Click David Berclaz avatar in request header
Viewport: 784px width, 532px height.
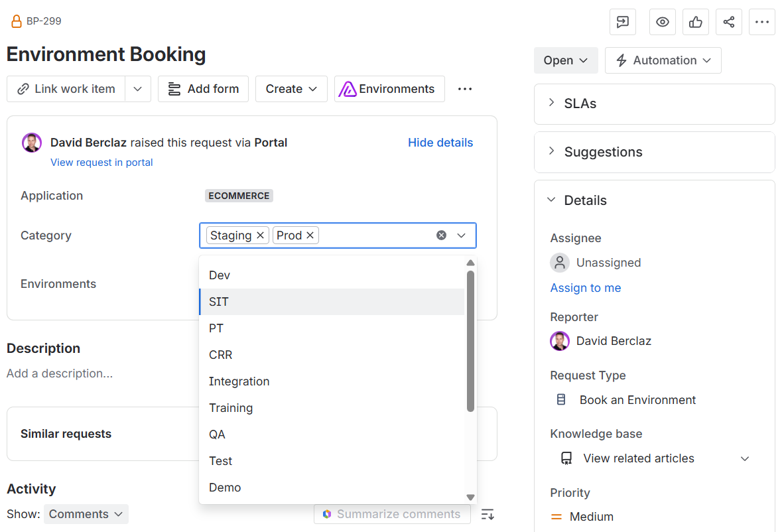(31, 143)
